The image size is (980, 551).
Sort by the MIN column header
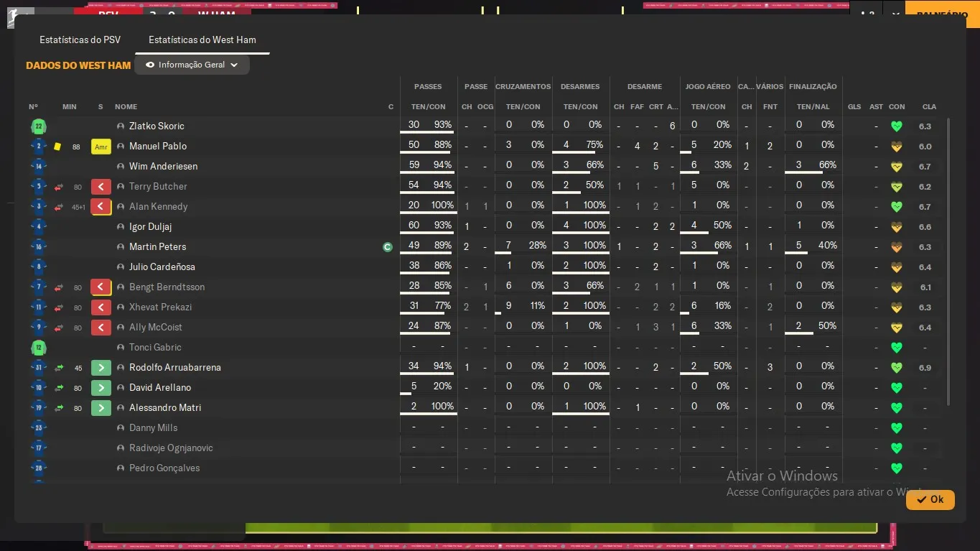[70, 107]
